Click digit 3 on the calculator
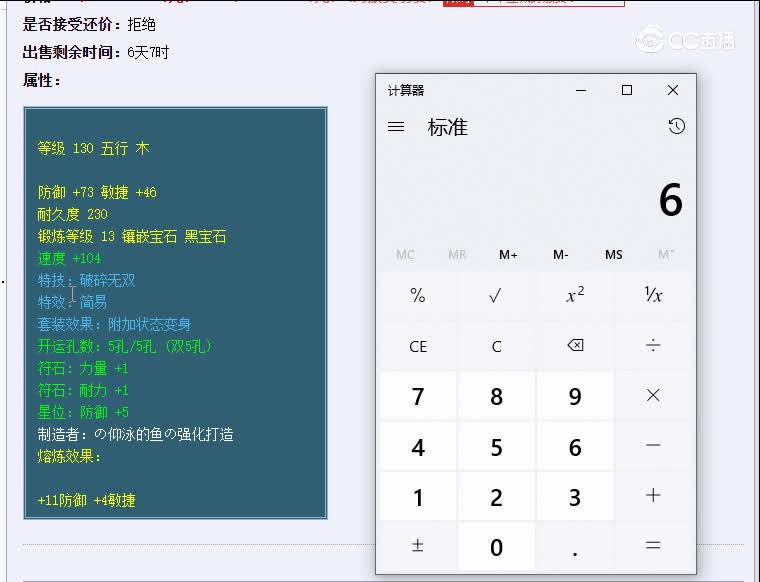Screen dimensions: 760x582 pyautogui.click(x=575, y=495)
